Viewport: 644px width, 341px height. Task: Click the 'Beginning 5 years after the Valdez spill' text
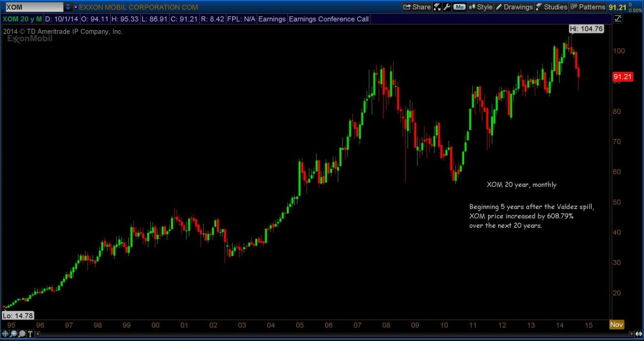pos(531,206)
